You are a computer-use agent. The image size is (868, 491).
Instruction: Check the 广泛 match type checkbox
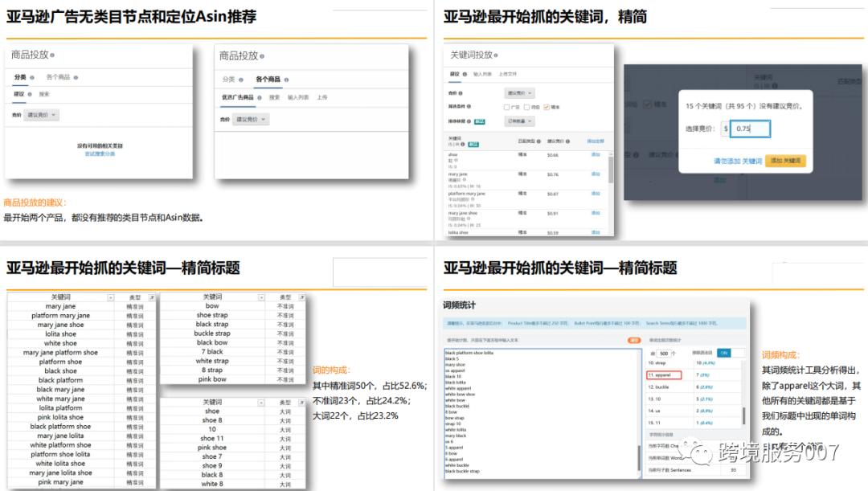click(507, 107)
